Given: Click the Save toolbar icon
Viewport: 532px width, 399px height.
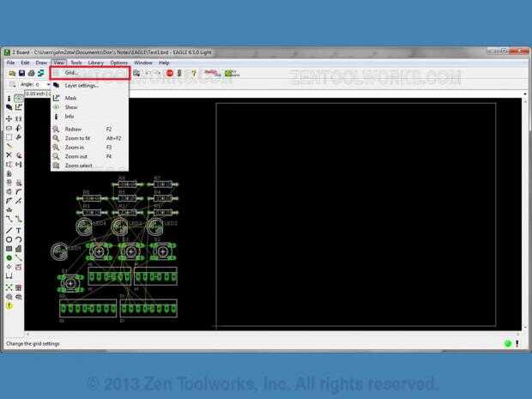Looking at the screenshot, I should tap(21, 73).
